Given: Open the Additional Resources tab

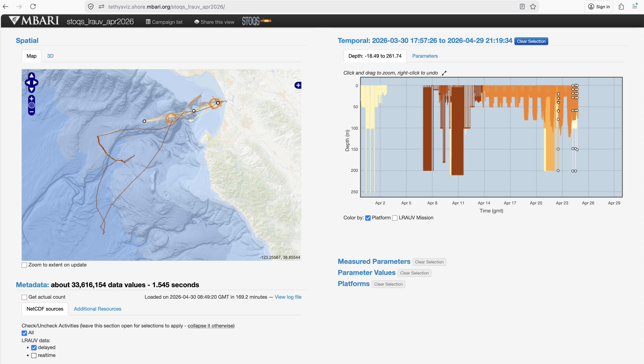Looking at the screenshot, I should (97, 309).
